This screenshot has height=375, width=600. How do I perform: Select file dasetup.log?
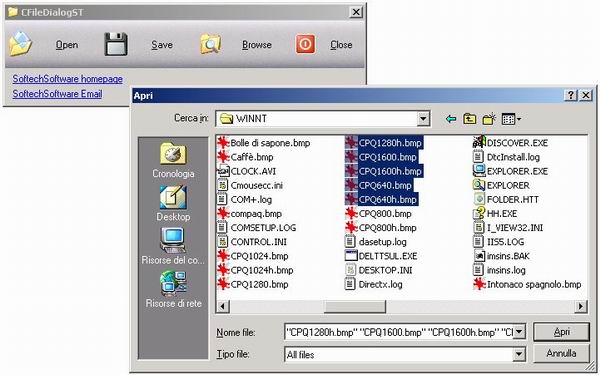pos(376,242)
